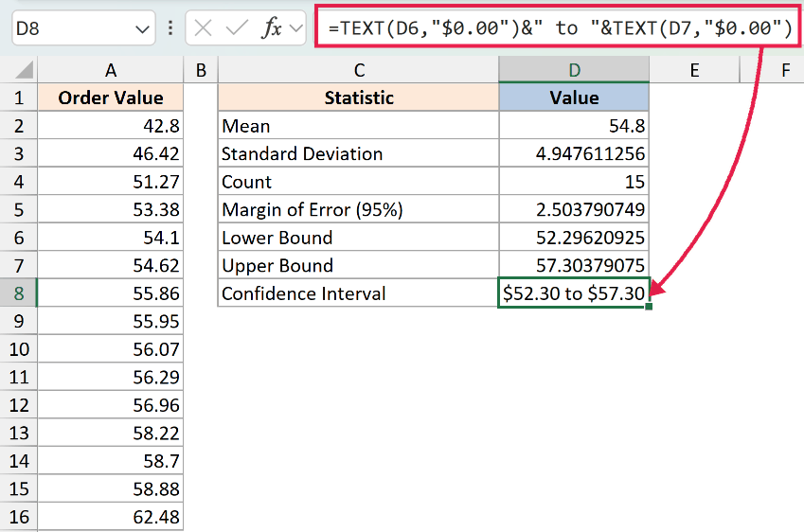Click the mean value 54.8
804x532 pixels.
click(x=574, y=126)
